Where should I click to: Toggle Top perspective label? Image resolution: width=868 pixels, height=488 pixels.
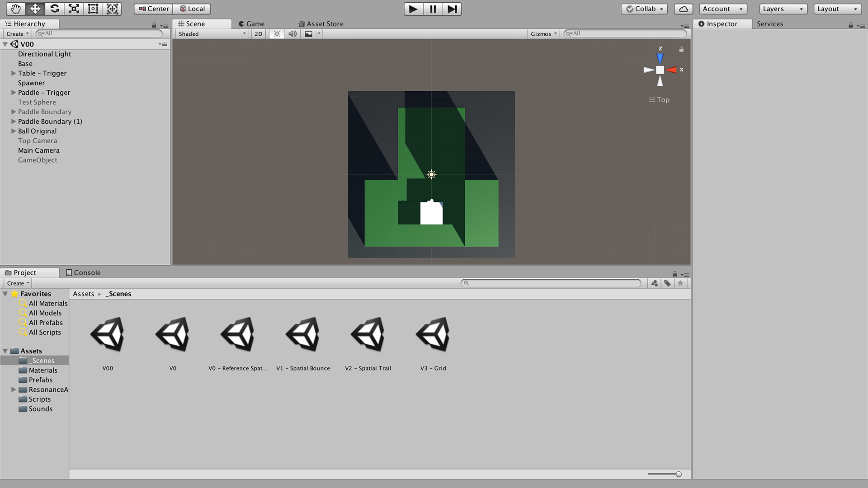point(659,100)
